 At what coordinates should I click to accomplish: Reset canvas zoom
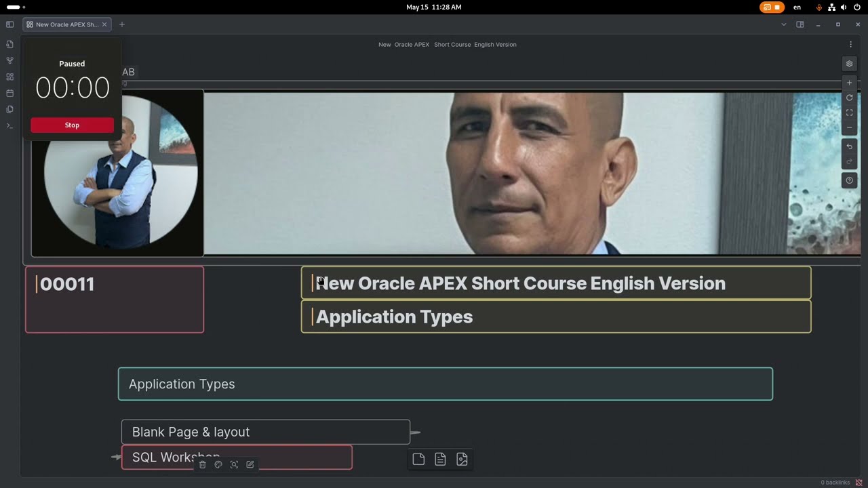pyautogui.click(x=849, y=98)
